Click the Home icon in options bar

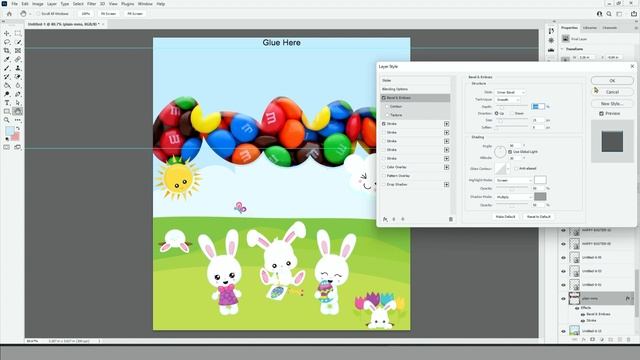pyautogui.click(x=9, y=13)
